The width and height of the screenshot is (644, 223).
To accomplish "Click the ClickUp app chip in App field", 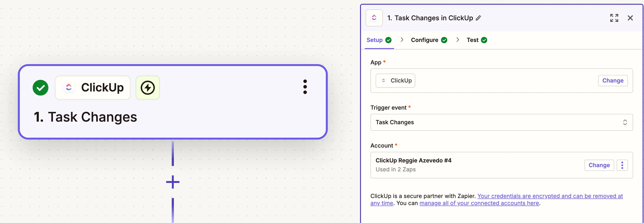I will pos(395,81).
